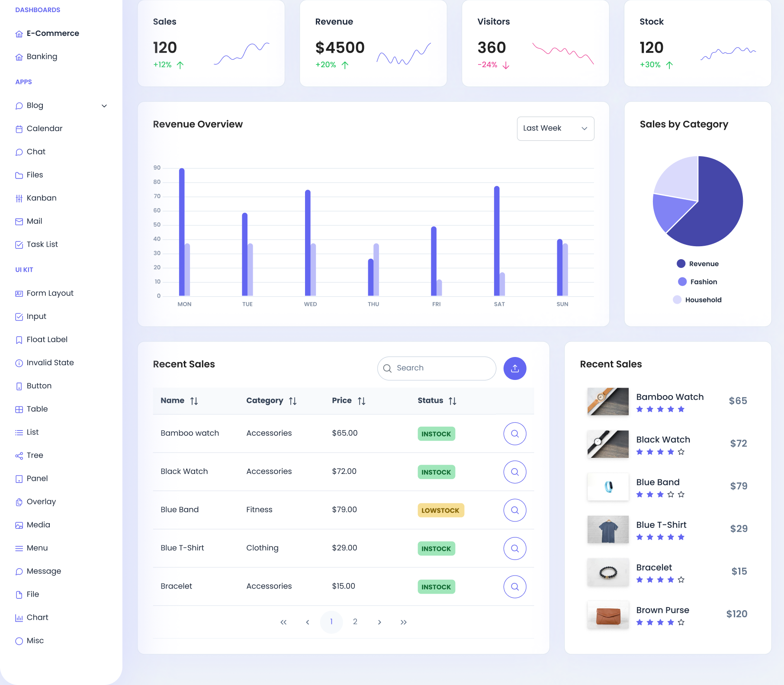
Task: Click the last-page double arrow in pagination
Action: coord(403,622)
